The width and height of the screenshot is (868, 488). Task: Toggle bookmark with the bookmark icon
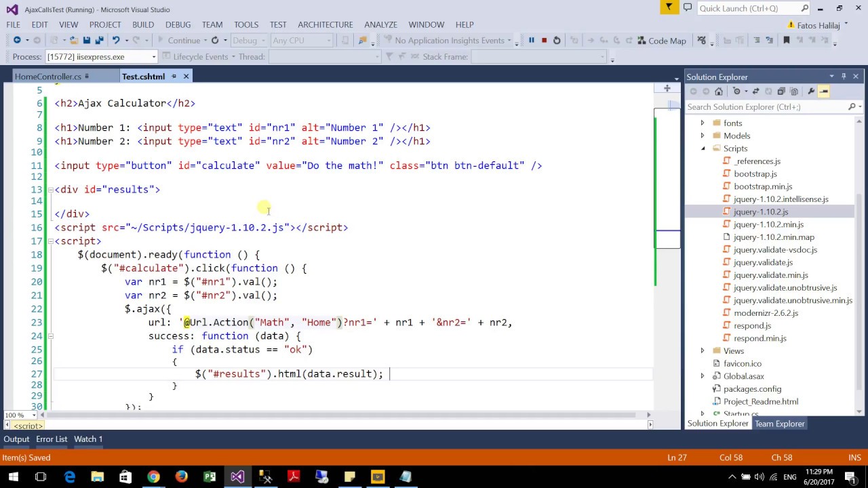[787, 41]
